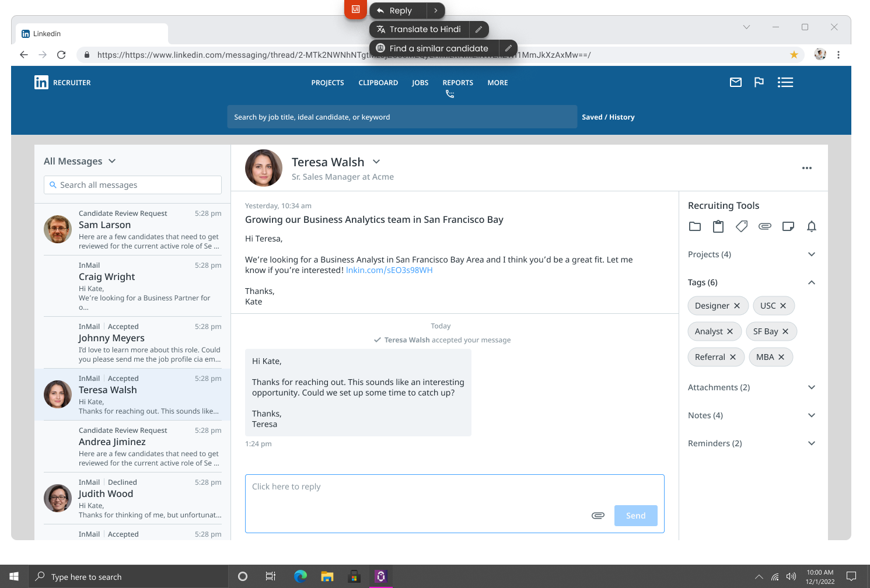Screen dimensions: 870x588
Task: Click the Saved / History link
Action: tap(608, 117)
